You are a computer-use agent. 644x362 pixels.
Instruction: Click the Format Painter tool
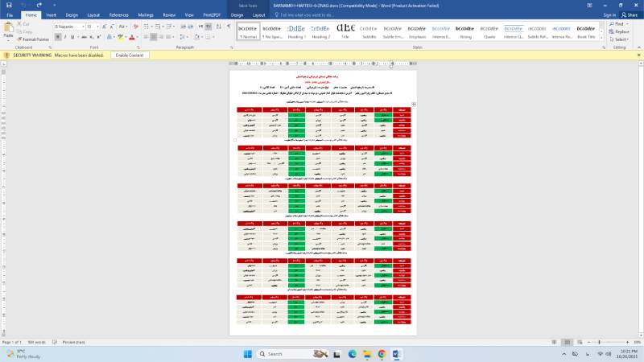(x=34, y=39)
